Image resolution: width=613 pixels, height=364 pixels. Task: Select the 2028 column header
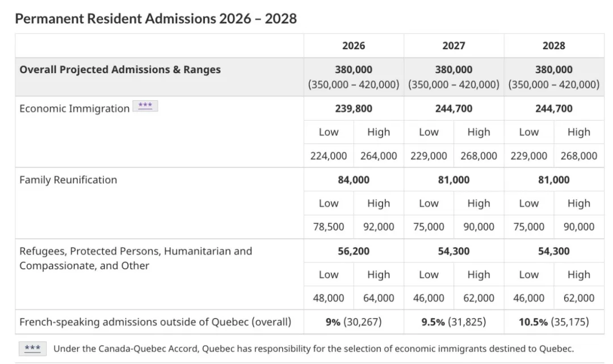[553, 46]
